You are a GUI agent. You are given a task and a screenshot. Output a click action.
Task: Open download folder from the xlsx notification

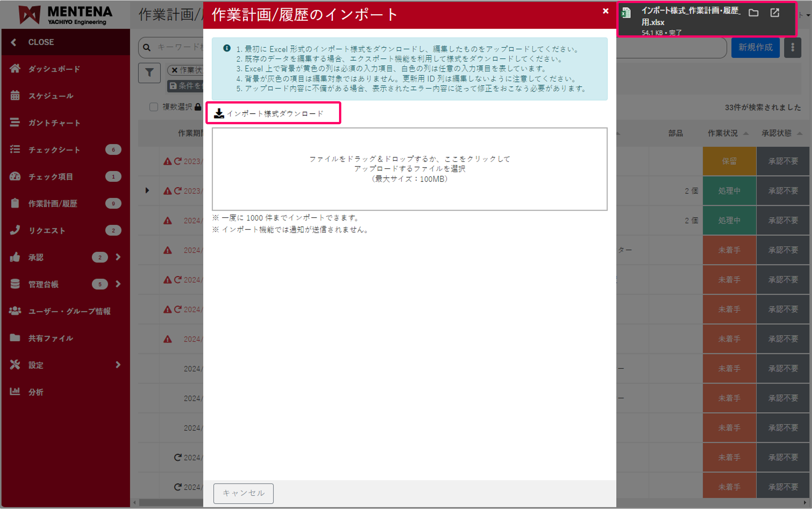click(x=754, y=13)
